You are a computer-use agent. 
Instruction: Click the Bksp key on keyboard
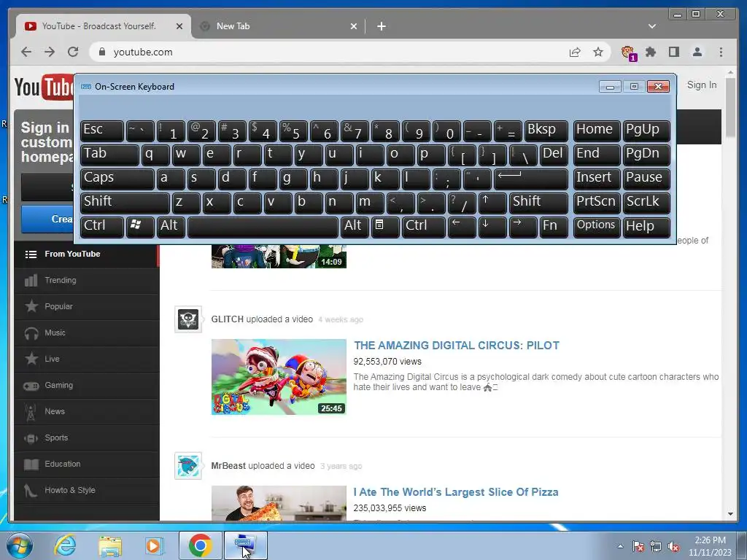click(x=546, y=131)
